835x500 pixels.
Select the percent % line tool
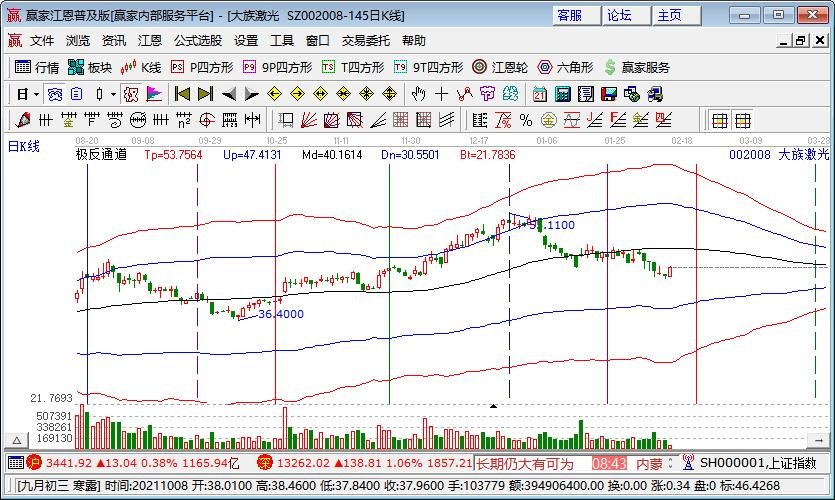pos(526,120)
